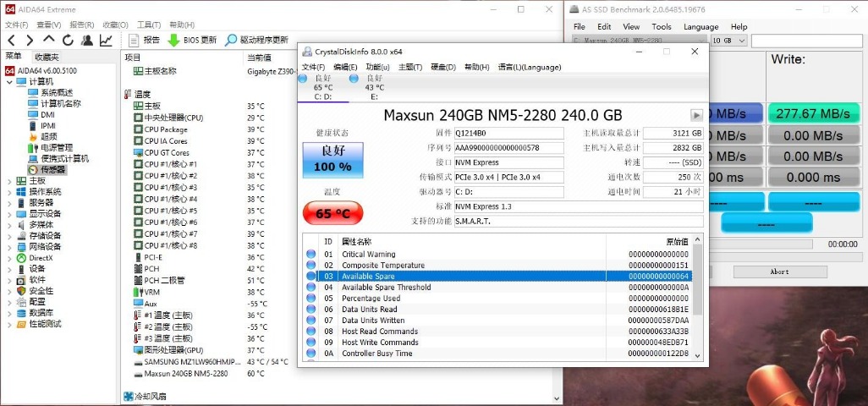
Task: Expand the 存储设备 tree node
Action: pyautogui.click(x=9, y=236)
